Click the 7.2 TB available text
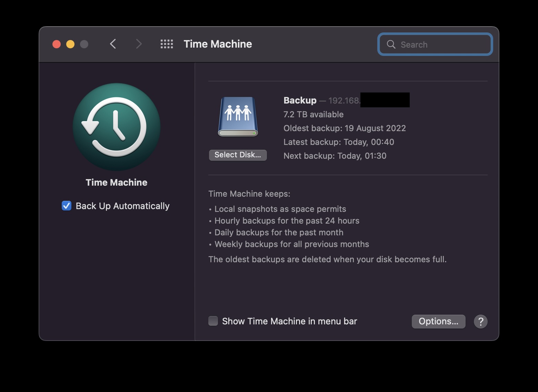This screenshot has width=538, height=392. pos(313,114)
